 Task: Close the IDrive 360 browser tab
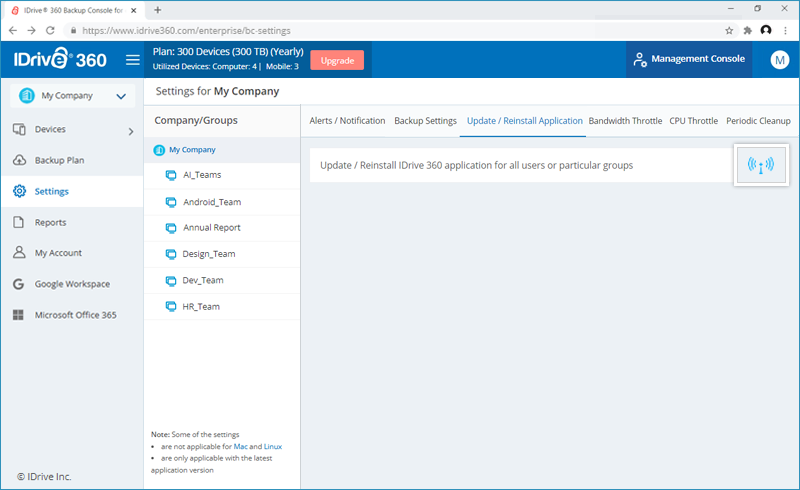[134, 10]
